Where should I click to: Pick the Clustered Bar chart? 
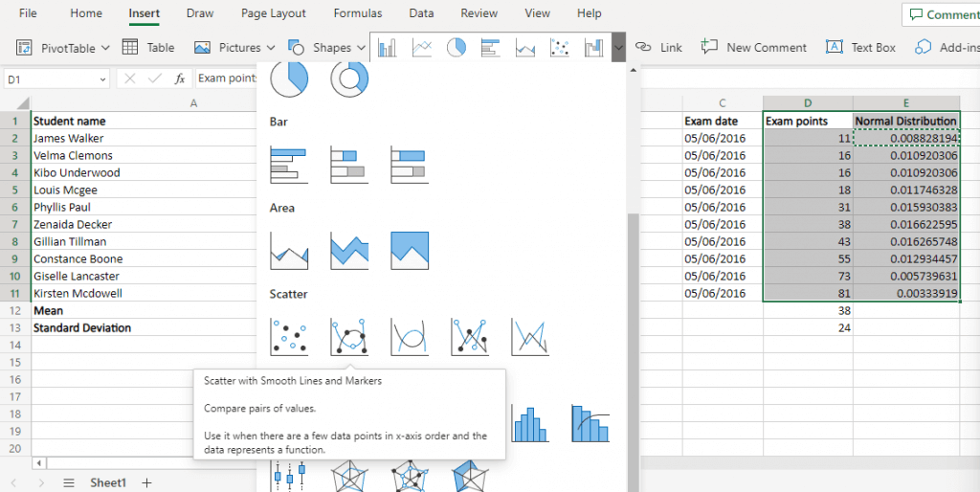click(x=289, y=165)
